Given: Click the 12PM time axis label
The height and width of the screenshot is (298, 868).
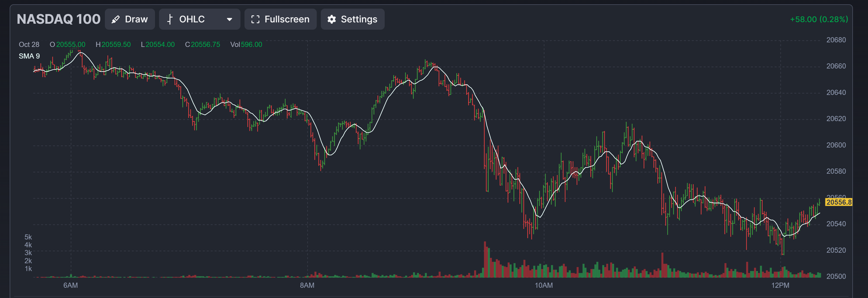Looking at the screenshot, I should [780, 286].
